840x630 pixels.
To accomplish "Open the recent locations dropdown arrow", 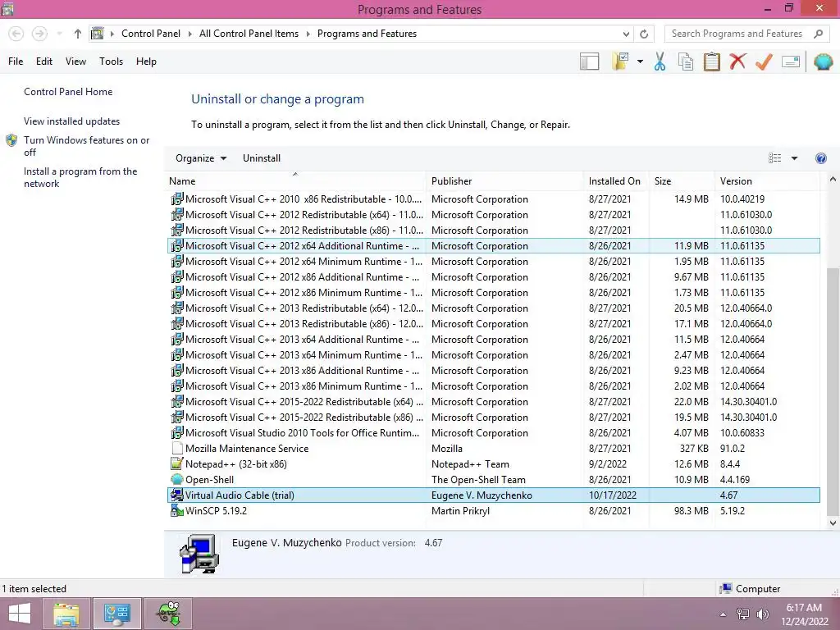I will click(x=59, y=34).
